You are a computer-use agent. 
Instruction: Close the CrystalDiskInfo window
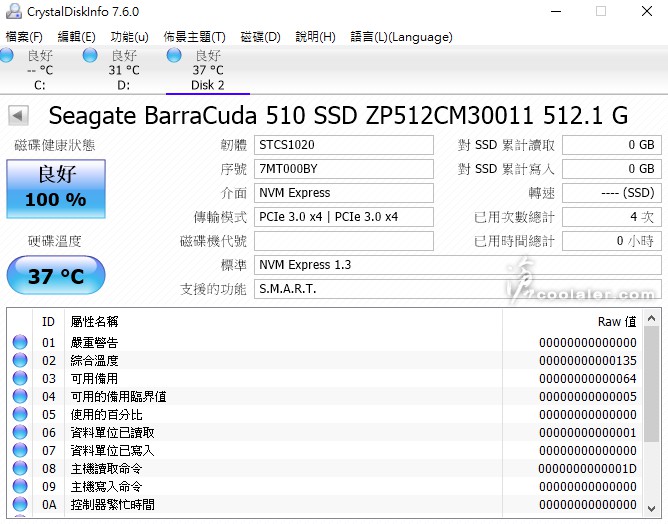point(647,11)
